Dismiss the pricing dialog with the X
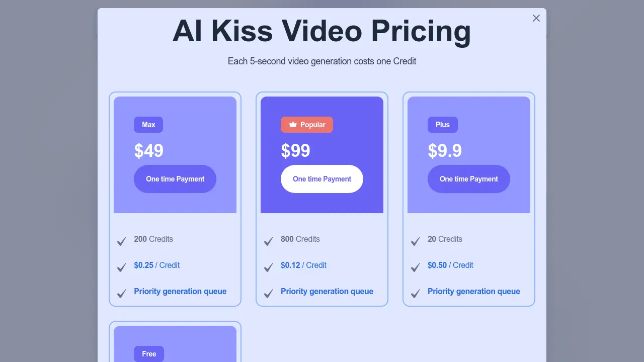Screen dimensions: 644x362 click(536, 18)
